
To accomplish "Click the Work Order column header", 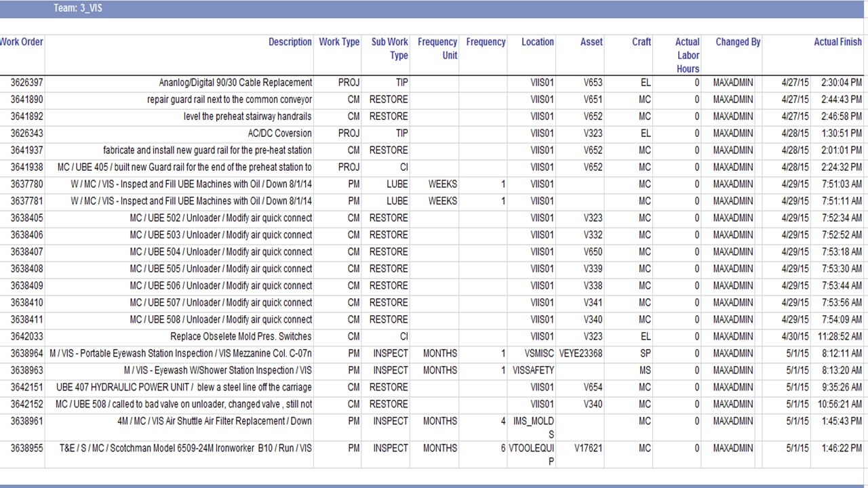I will tap(22, 42).
